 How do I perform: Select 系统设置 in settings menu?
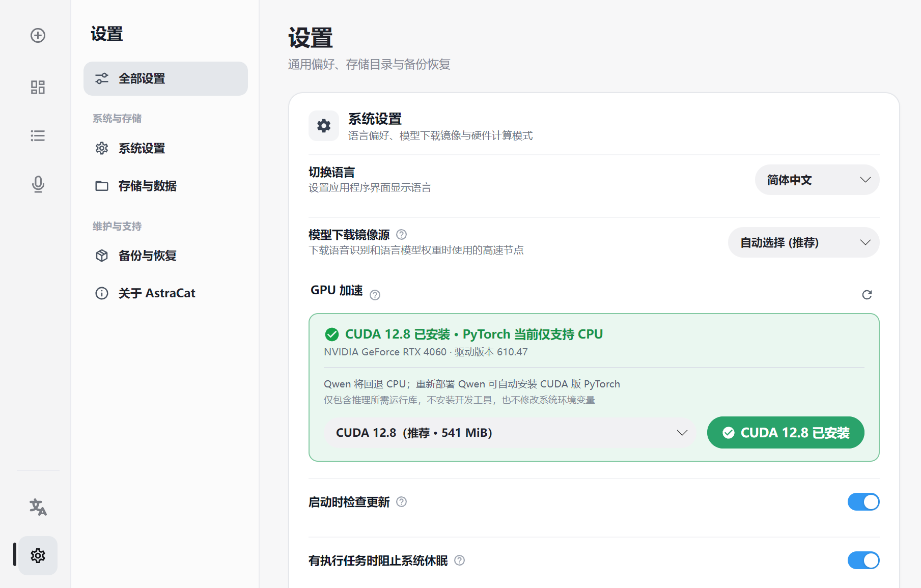point(165,148)
